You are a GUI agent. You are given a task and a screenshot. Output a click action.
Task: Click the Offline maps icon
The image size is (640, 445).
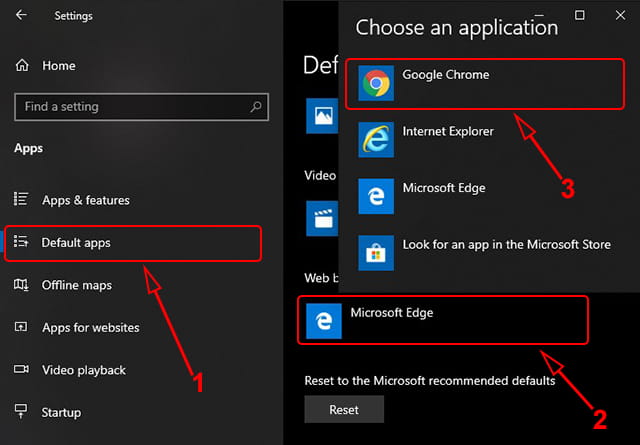(21, 285)
